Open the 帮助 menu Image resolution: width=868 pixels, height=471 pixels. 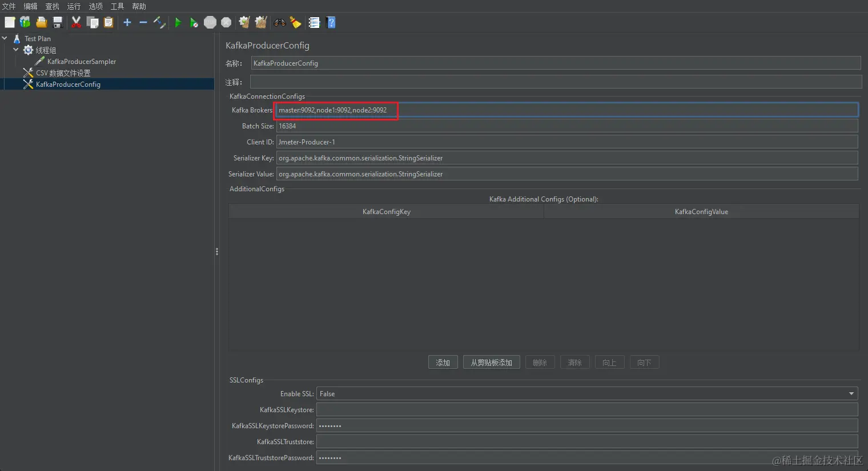139,6
